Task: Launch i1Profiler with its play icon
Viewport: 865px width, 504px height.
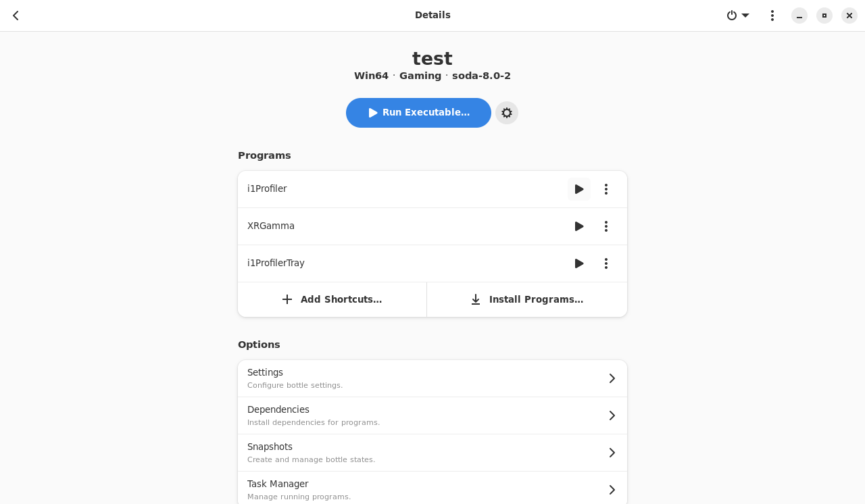Action: [x=579, y=189]
